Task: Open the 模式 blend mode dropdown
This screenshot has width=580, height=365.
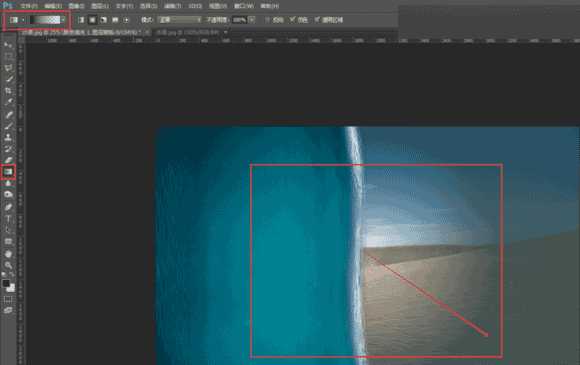Action: [x=180, y=20]
